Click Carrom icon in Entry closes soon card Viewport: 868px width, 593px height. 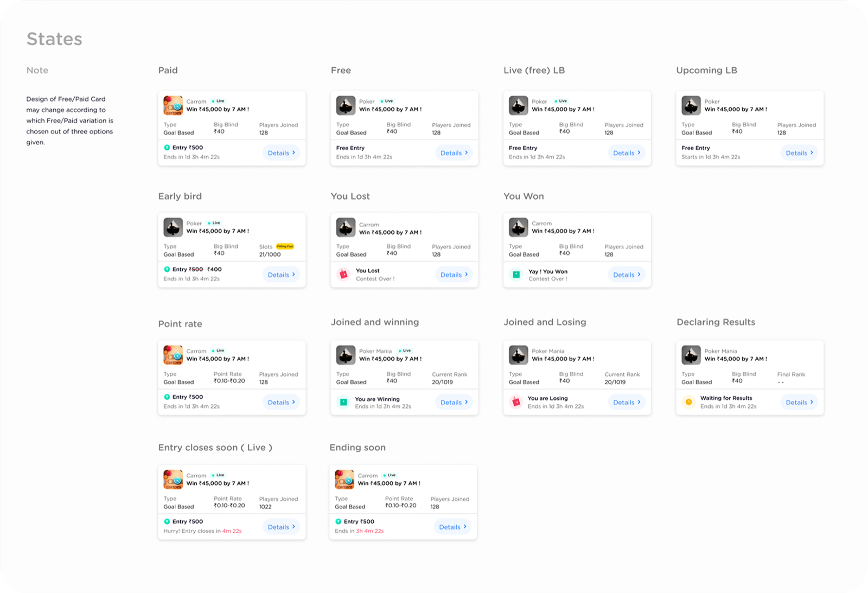click(x=173, y=480)
